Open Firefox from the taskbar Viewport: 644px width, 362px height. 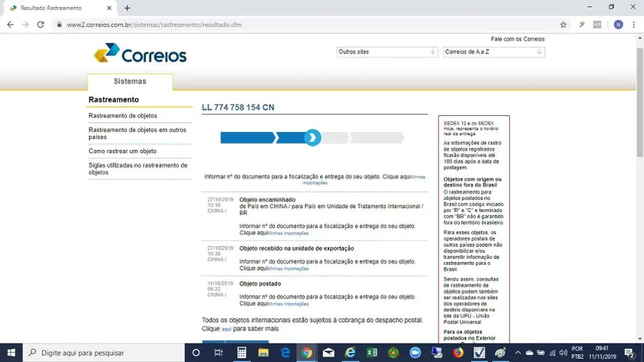(x=458, y=352)
